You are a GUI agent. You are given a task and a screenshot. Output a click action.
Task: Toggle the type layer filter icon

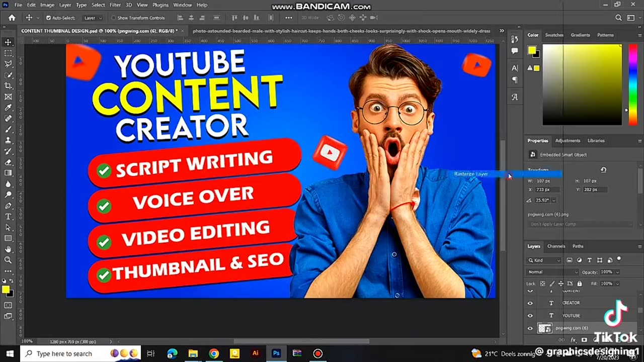(x=589, y=260)
